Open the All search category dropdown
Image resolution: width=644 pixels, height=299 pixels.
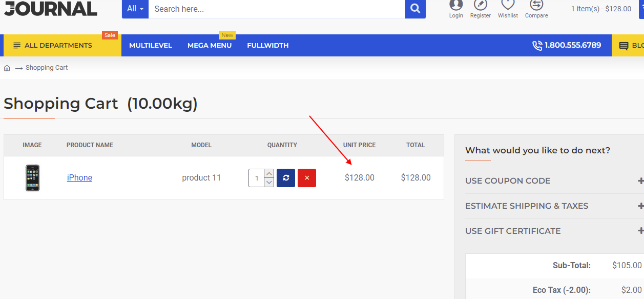click(x=135, y=9)
